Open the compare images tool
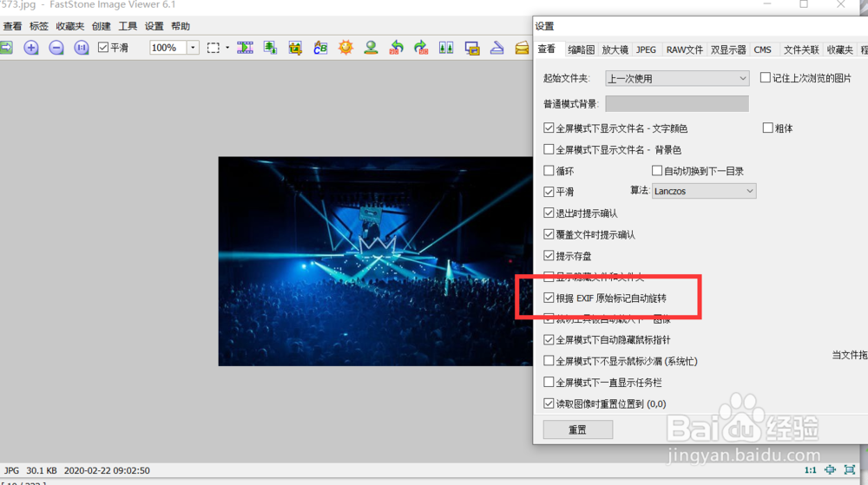Screen dimensions: 868x485 [446, 48]
